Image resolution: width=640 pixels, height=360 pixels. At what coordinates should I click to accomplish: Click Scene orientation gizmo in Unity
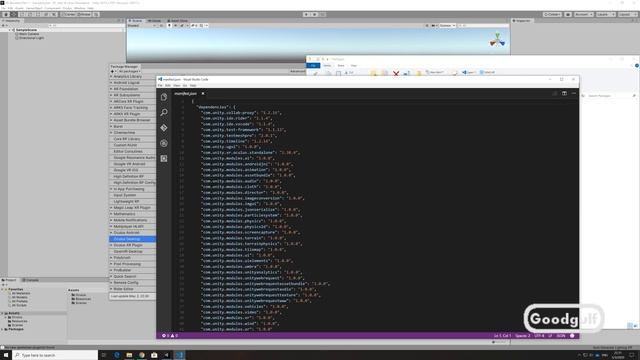point(497,40)
